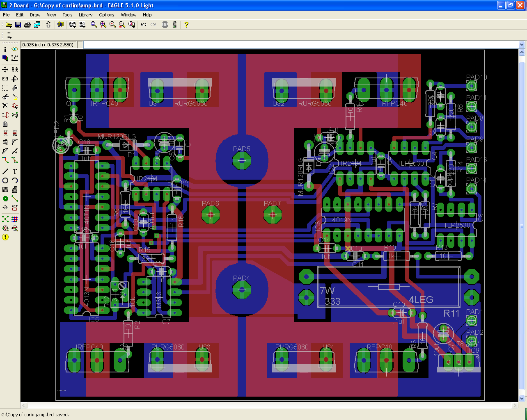Select the Change (wrench) tool
This screenshot has height=420, width=527.
15,88
